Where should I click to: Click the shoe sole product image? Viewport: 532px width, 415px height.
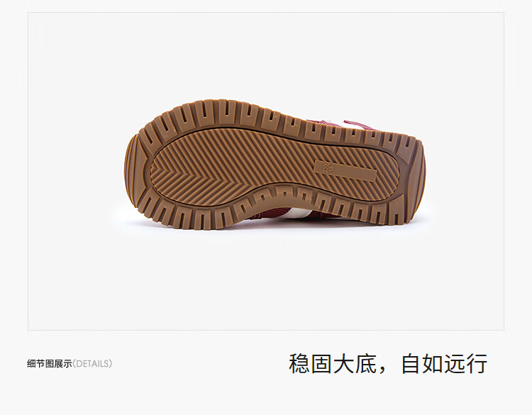coord(275,165)
